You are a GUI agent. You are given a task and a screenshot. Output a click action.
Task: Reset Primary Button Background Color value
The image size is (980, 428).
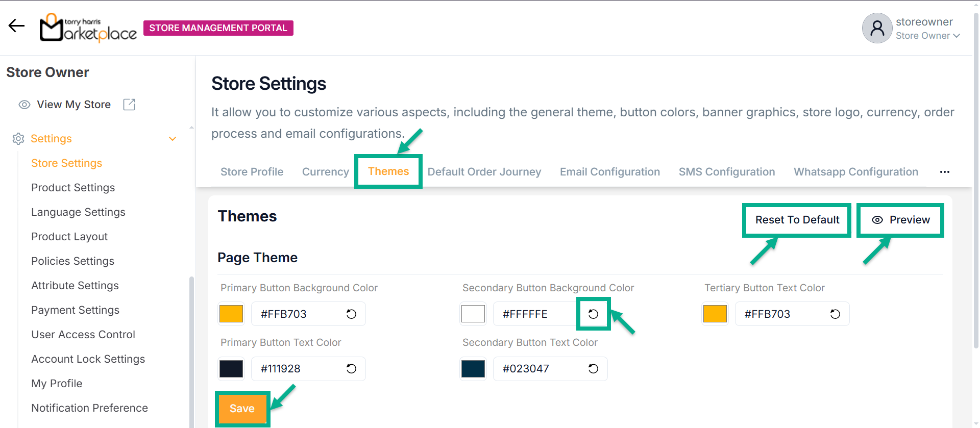(351, 314)
